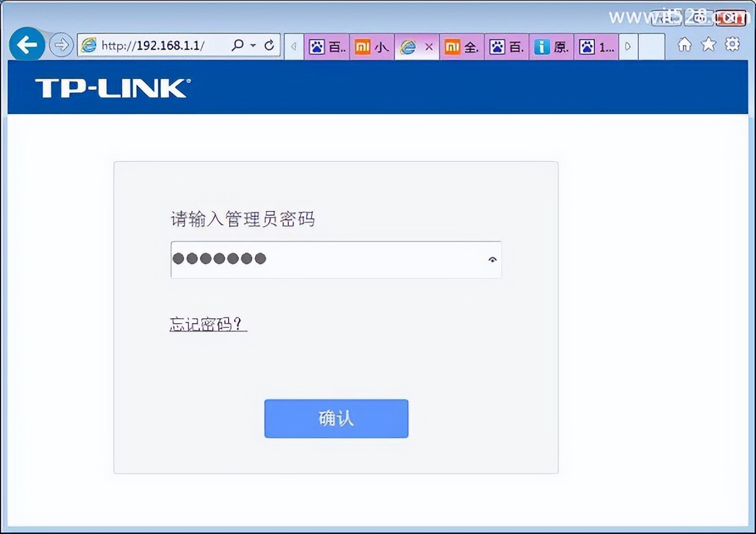The width and height of the screenshot is (756, 534).
Task: Switch to the Mi 小 tab
Action: tap(371, 46)
